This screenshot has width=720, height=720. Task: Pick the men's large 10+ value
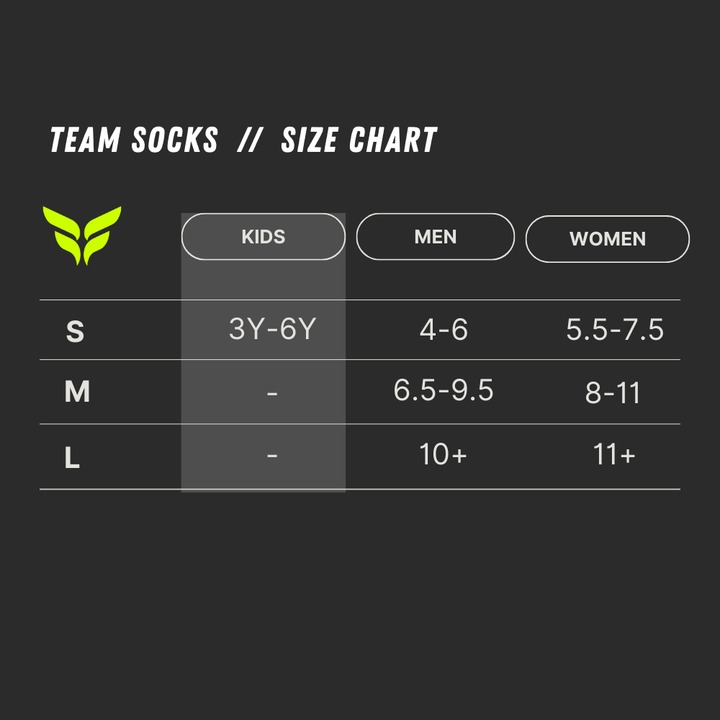pyautogui.click(x=443, y=455)
